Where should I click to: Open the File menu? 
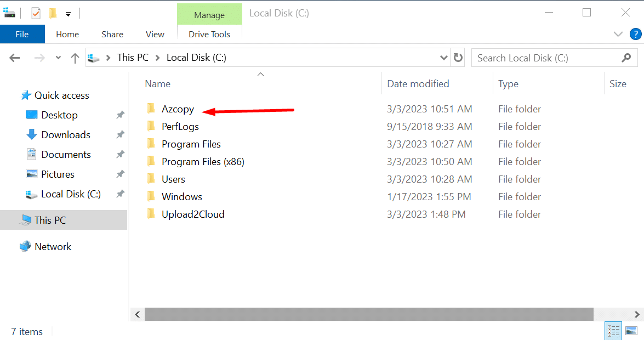coord(22,33)
